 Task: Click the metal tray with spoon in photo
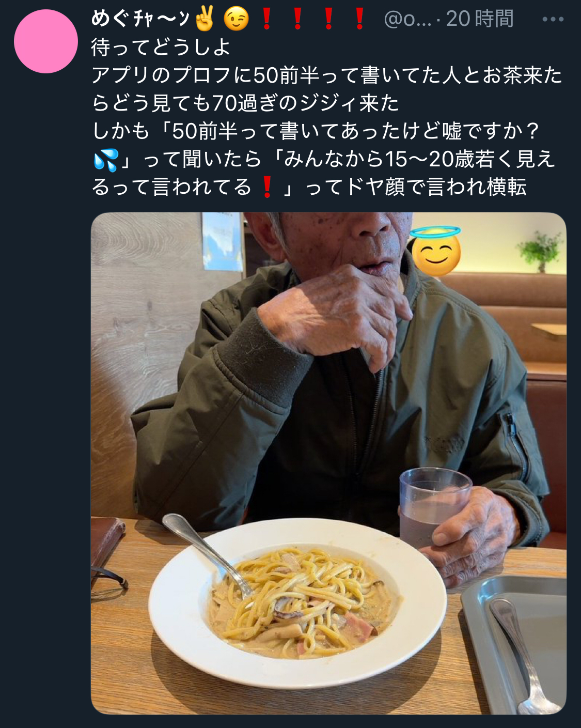[x=514, y=644]
